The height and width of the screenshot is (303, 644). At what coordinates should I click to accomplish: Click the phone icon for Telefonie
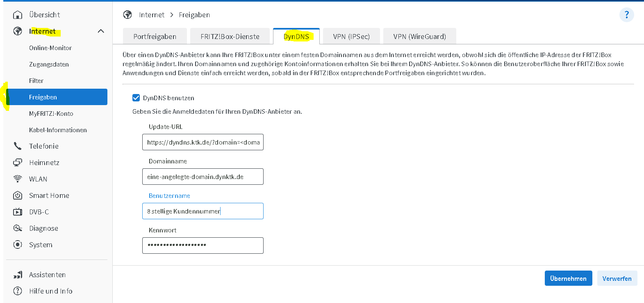coord(18,146)
